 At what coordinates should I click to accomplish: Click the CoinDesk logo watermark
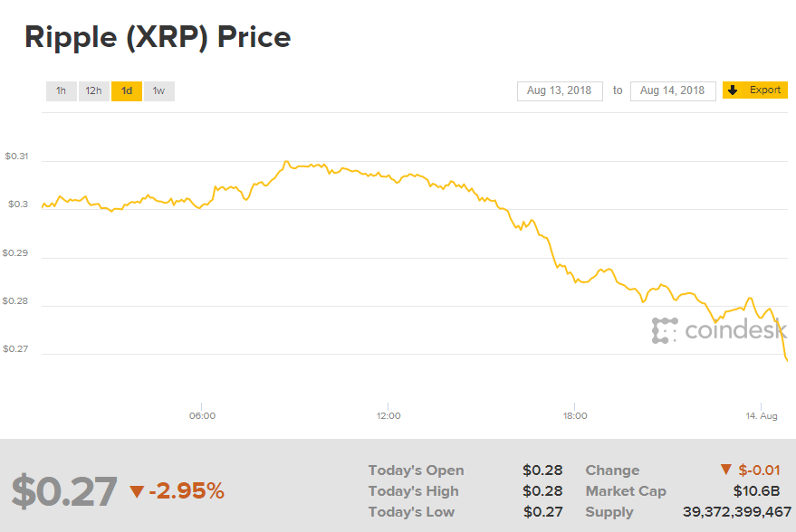(x=719, y=331)
